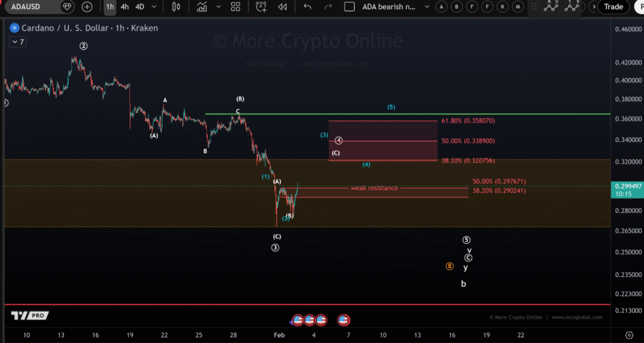Select the 'weak resistance' text label
This screenshot has height=343, width=644.
374,188
